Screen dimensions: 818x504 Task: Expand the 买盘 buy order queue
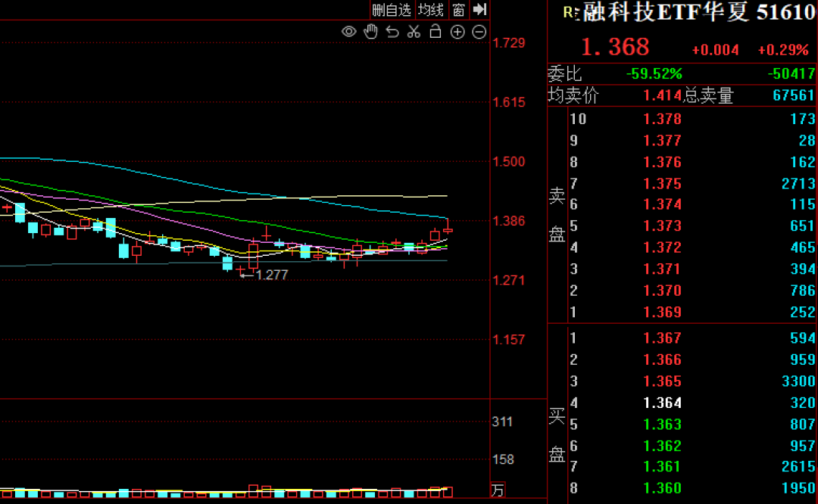click(x=557, y=435)
